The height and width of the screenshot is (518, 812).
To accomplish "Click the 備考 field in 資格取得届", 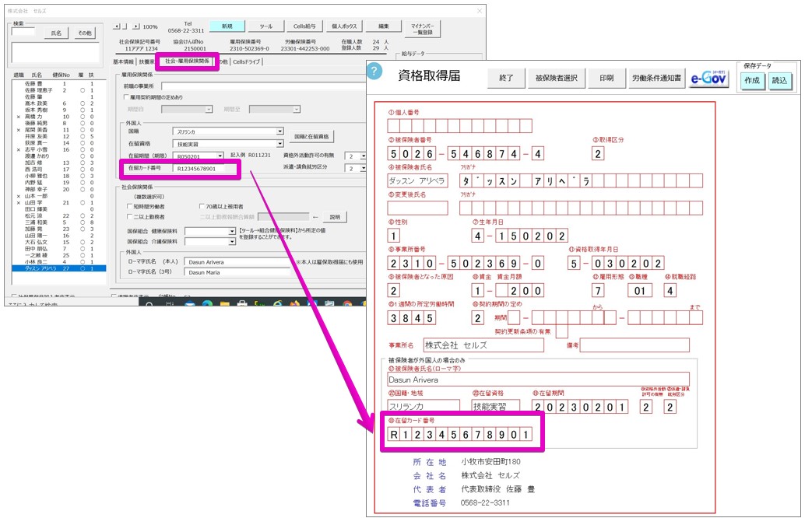I will coord(634,345).
